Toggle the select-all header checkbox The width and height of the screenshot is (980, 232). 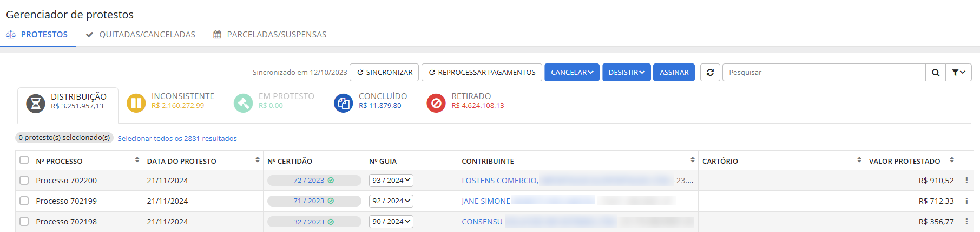coord(24,160)
